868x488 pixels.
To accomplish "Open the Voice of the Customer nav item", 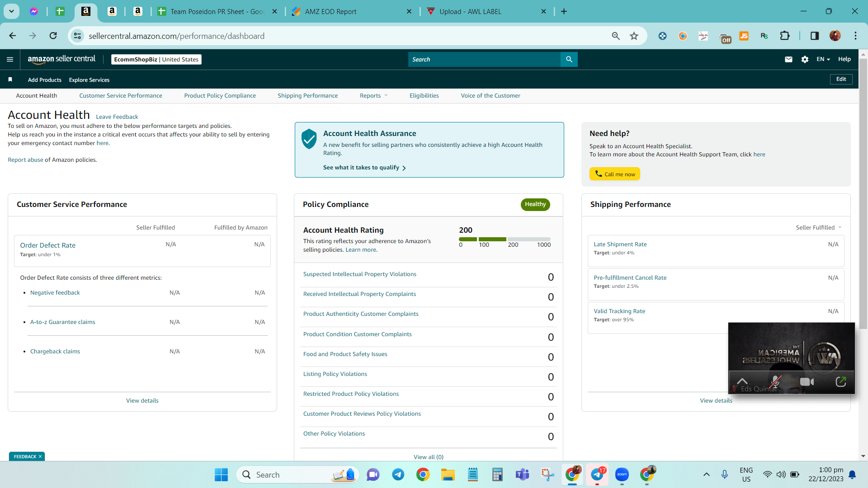I will tap(491, 95).
